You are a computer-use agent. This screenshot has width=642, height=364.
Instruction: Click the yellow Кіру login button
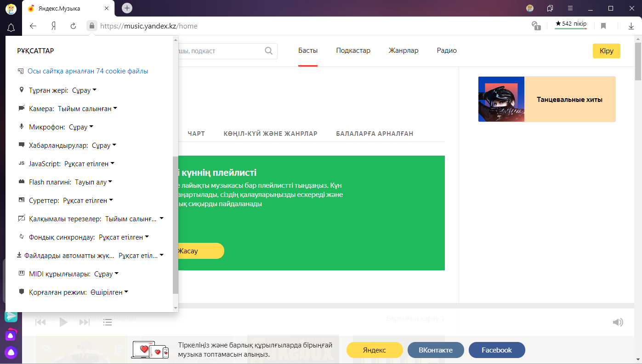(x=607, y=51)
